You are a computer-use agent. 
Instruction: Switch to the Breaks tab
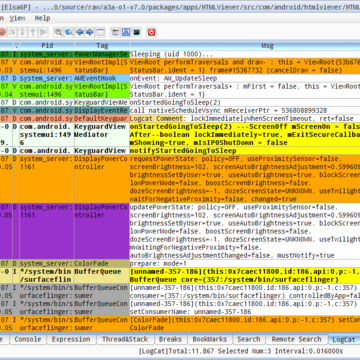click(x=170, y=339)
